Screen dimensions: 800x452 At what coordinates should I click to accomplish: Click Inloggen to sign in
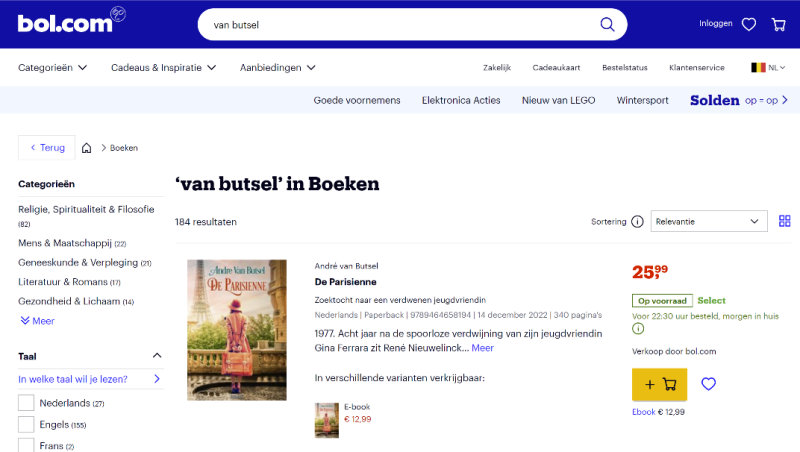tap(715, 23)
